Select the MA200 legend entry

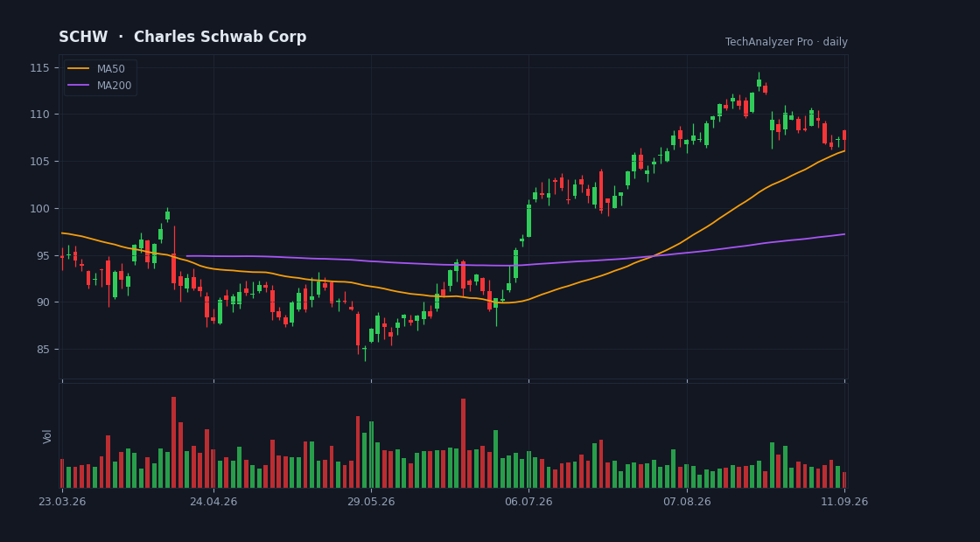tap(100, 86)
